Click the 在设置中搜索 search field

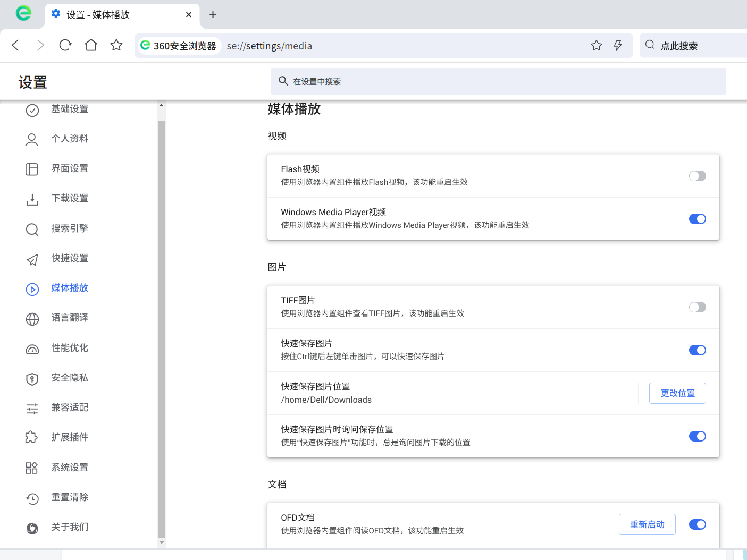tap(498, 81)
